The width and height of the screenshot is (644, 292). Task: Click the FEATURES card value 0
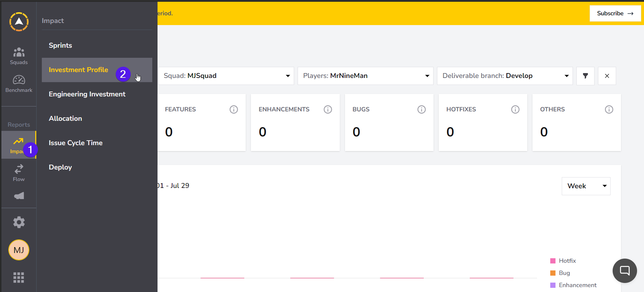(169, 132)
